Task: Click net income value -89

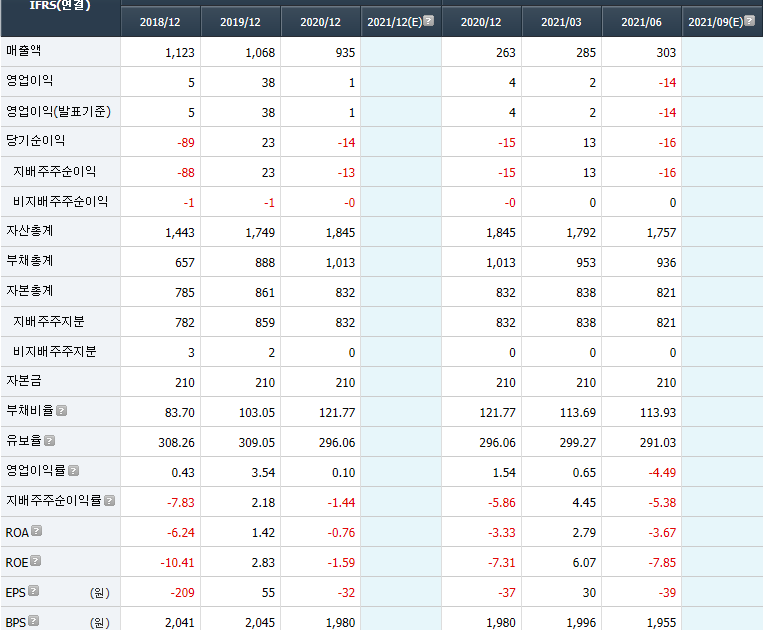Action: (x=186, y=143)
